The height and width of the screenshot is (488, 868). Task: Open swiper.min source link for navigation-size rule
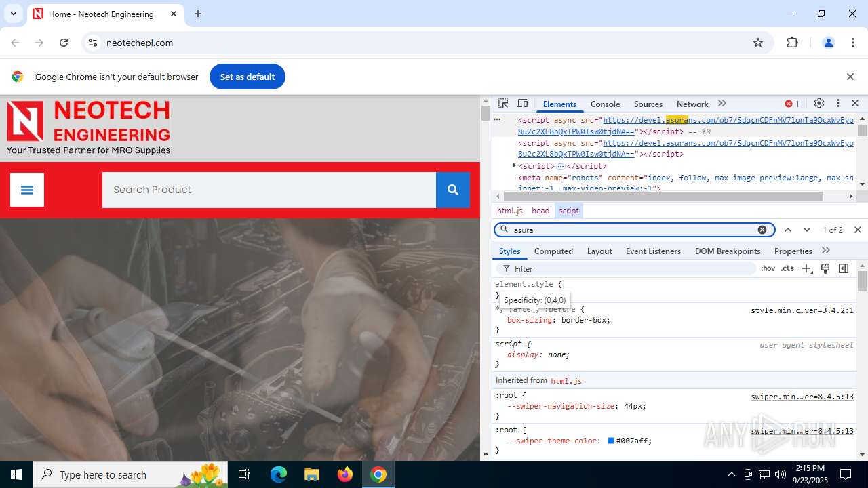click(x=802, y=396)
